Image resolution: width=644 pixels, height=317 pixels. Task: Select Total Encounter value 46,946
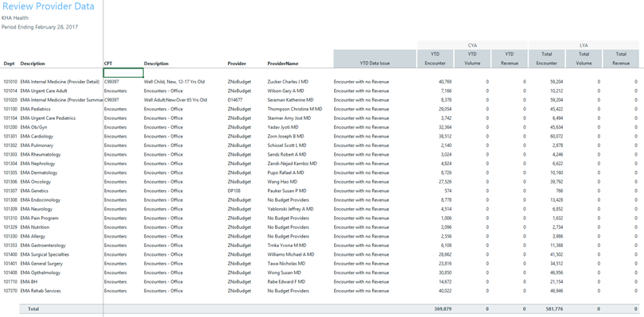[x=556, y=291]
